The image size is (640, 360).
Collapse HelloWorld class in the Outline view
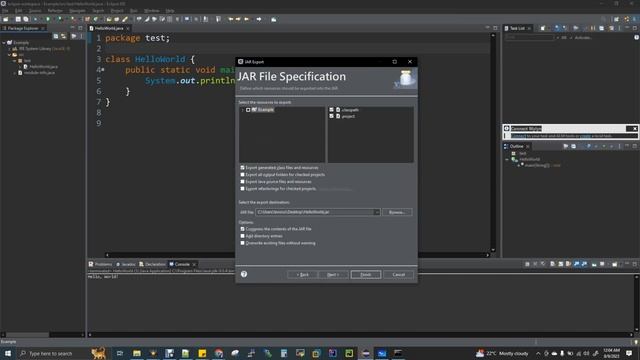[507, 160]
